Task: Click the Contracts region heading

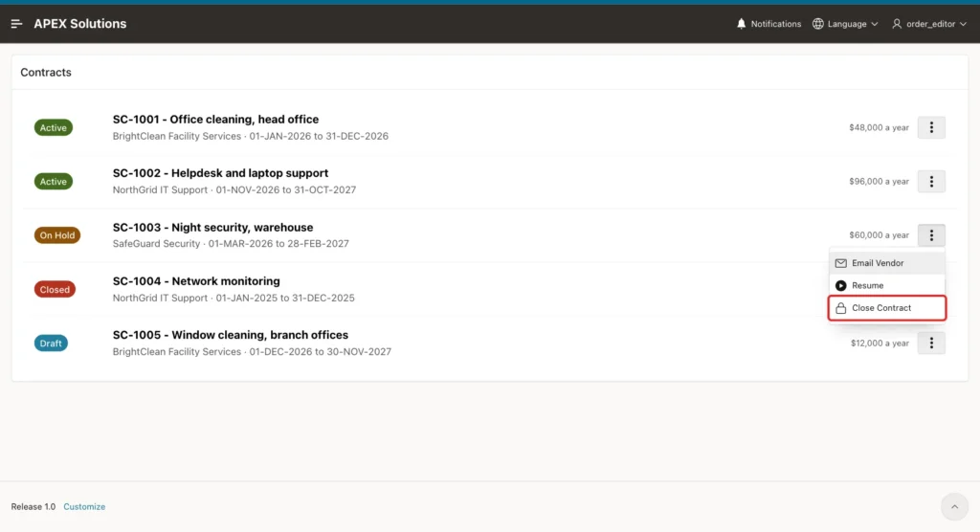Action: pos(46,73)
